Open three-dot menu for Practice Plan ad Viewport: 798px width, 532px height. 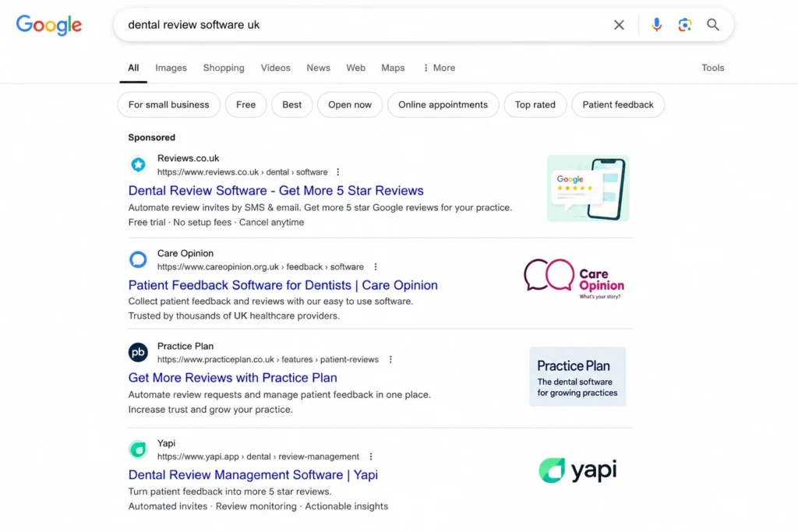pyautogui.click(x=390, y=360)
